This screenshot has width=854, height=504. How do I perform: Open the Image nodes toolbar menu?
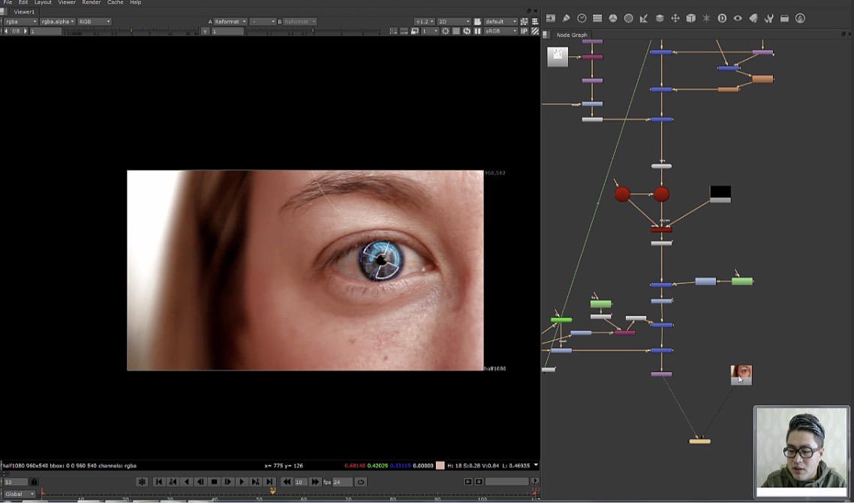tap(551, 18)
